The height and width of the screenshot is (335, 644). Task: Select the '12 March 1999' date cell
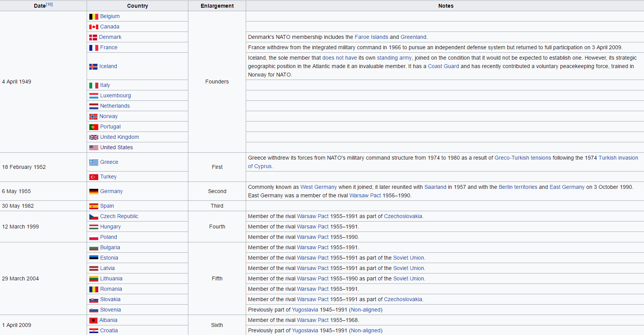pos(44,227)
